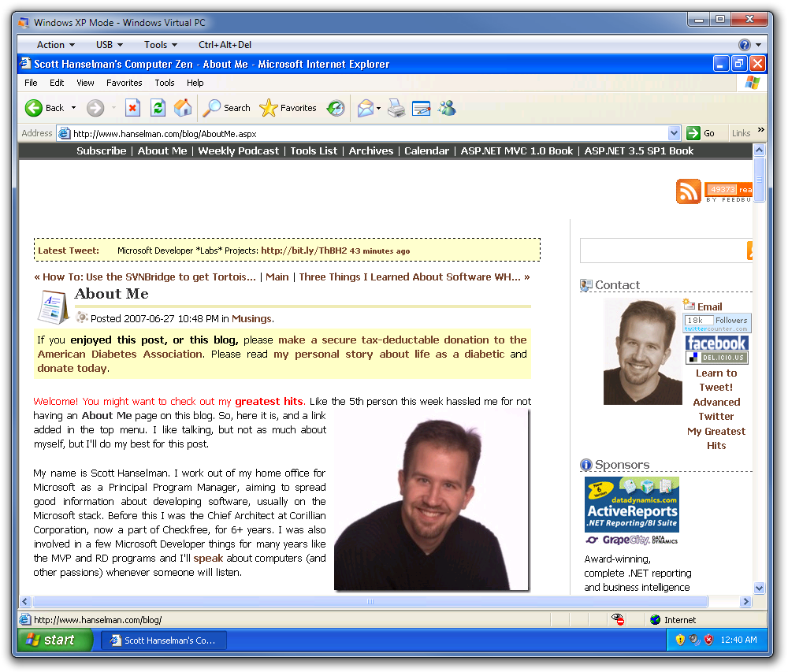Screen dimensions: 788x672
Task: Click the blog search input field
Action: [663, 251]
